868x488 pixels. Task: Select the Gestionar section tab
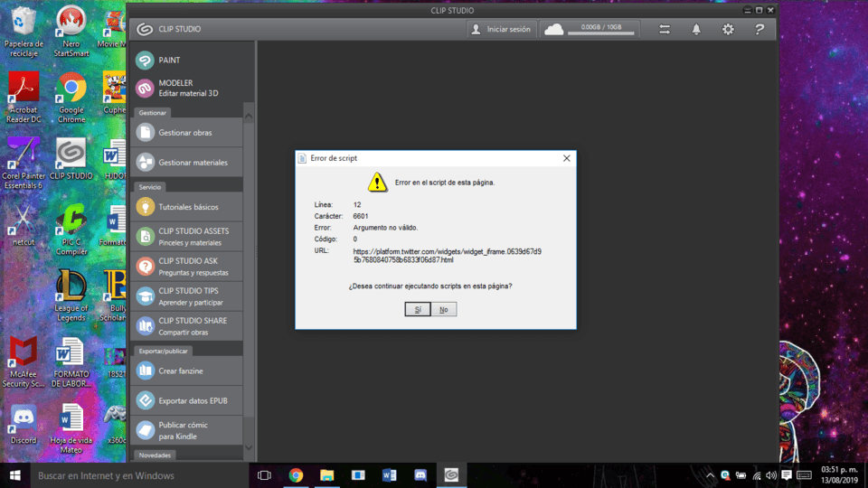click(x=152, y=113)
